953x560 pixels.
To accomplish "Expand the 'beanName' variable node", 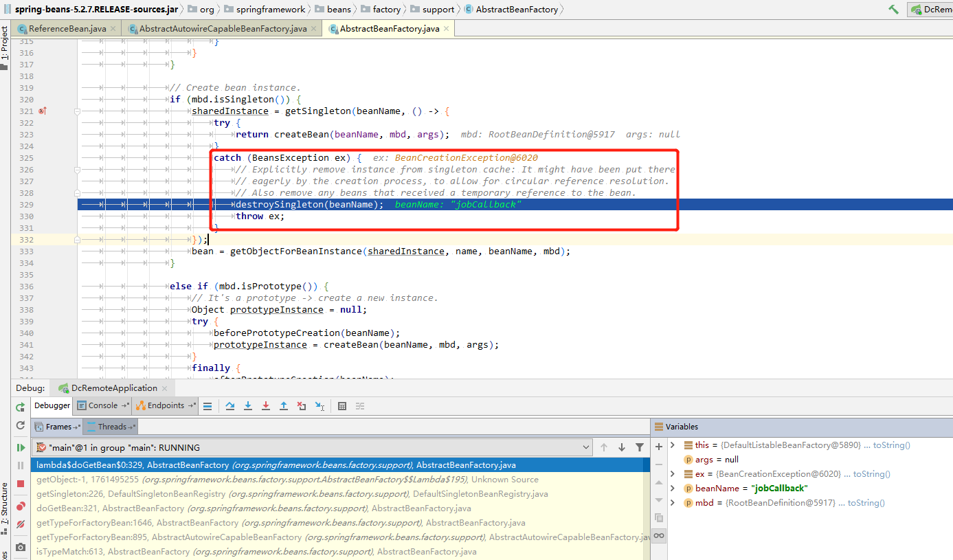I will 673,489.
